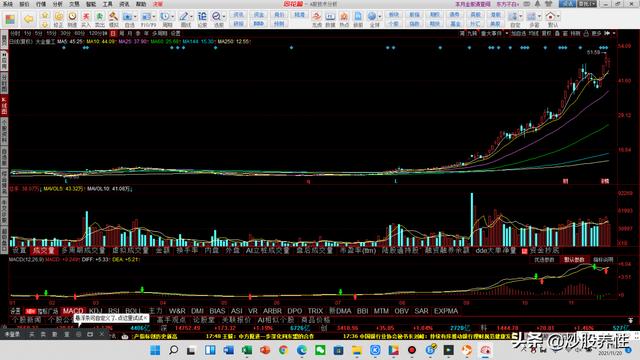Viewport: 640px width, 360px height.
Task: Click the 默认 home default icon
Action: click(550, 16)
